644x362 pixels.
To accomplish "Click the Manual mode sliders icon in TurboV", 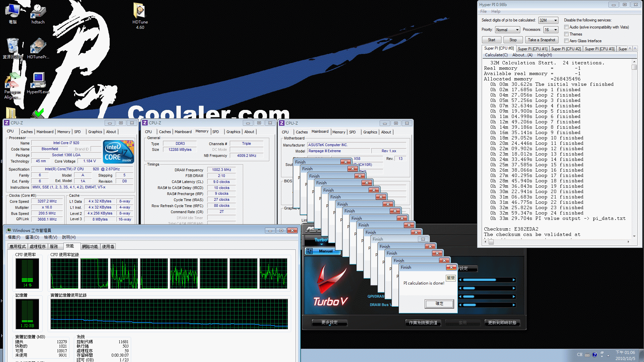I will click(309, 251).
